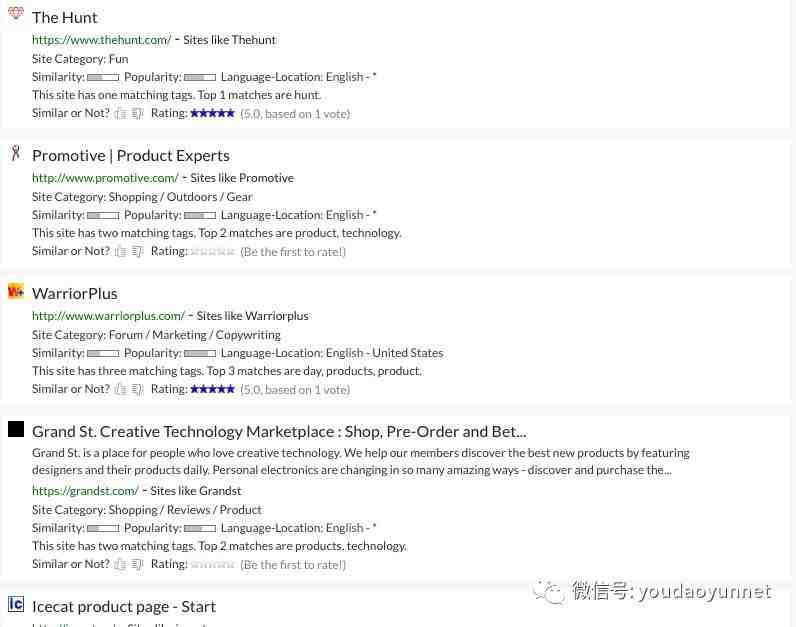
Task: Click the Grand St. Creative Technology Marketplace title
Action: [279, 431]
